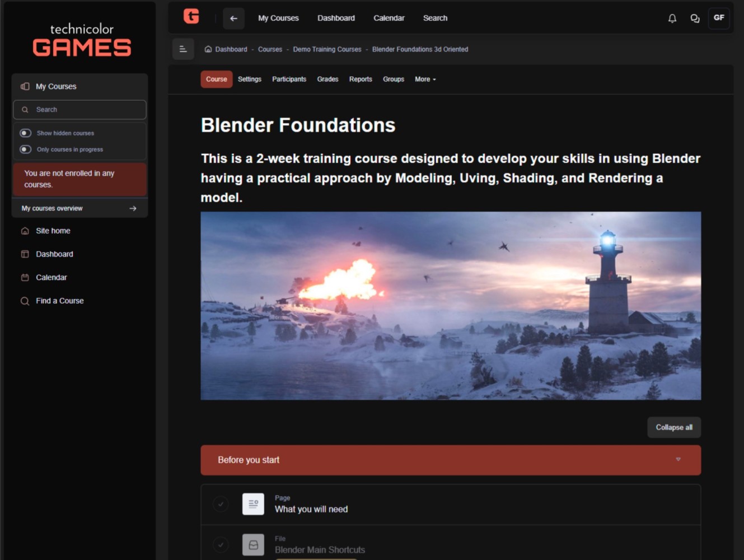The image size is (744, 560).
Task: Click Site home in the sidebar
Action: (53, 231)
